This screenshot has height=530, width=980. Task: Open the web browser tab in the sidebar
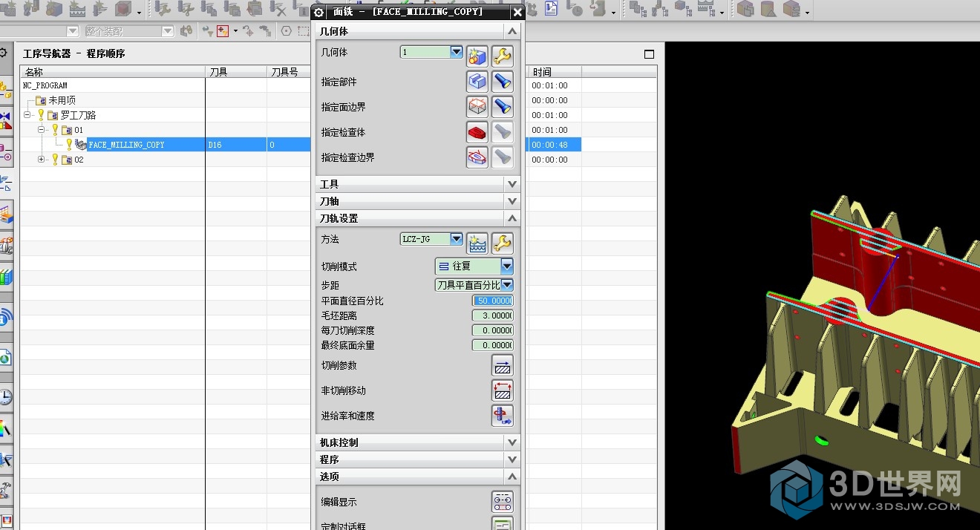pos(5,358)
